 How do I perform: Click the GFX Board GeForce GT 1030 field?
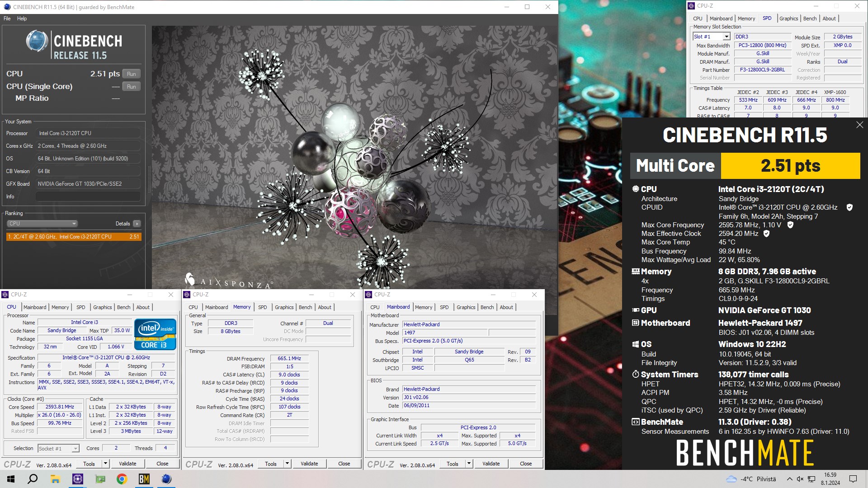click(88, 184)
